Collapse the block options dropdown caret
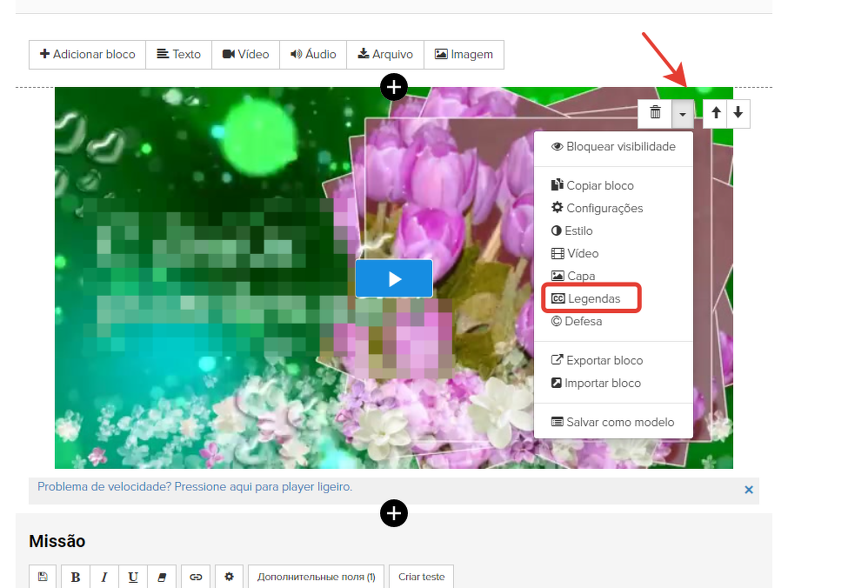This screenshot has height=588, width=868. pos(683,113)
